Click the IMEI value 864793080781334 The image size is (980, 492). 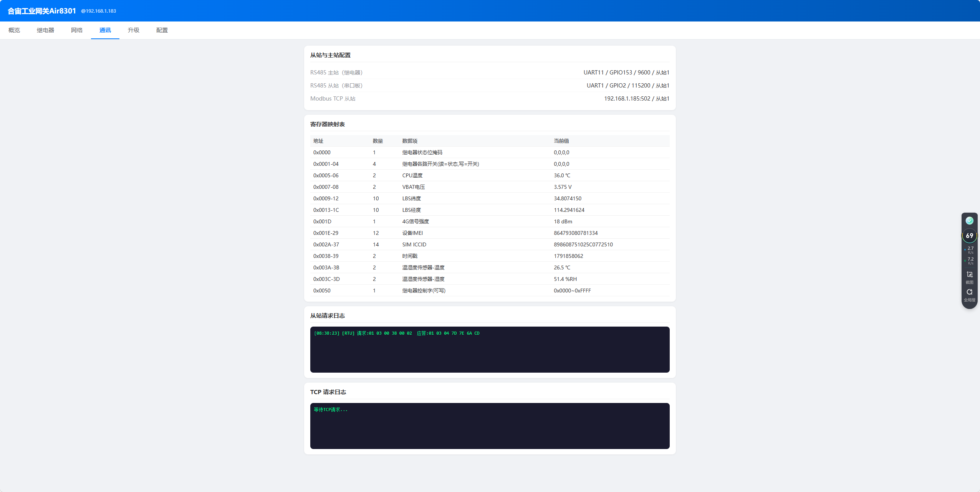pos(576,233)
